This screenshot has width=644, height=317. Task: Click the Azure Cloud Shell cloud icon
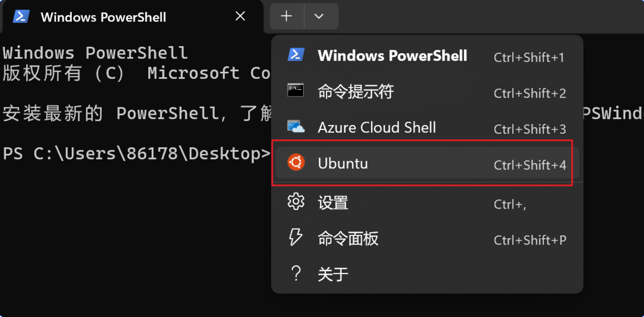(x=296, y=127)
